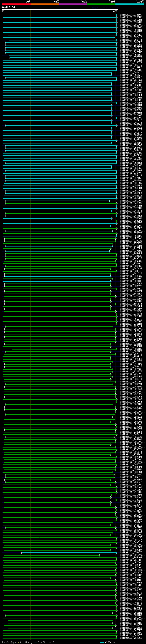Open hit UniRef100_B1A0U3
146x644 pixels.
[131, 17]
